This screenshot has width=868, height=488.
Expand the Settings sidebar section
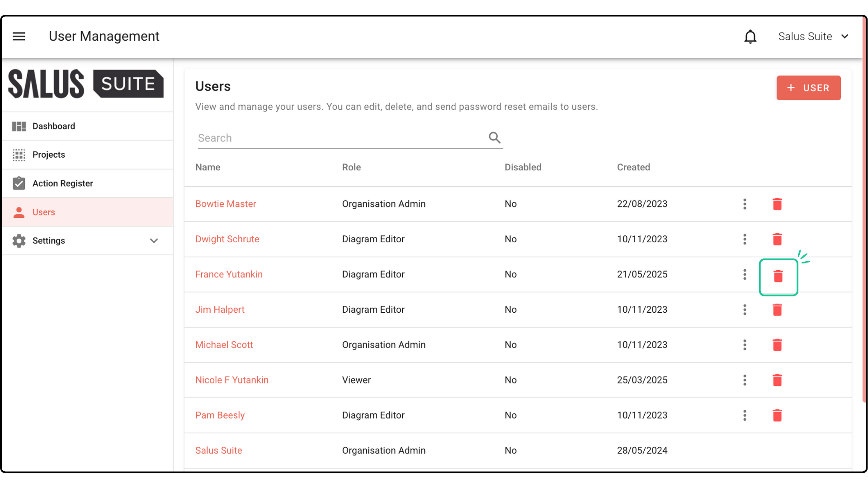click(x=154, y=241)
